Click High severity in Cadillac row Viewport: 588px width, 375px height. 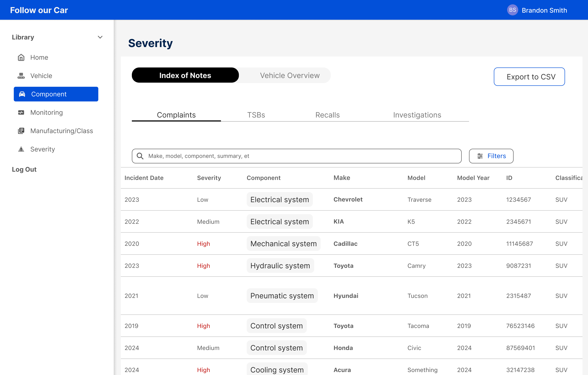tap(204, 243)
